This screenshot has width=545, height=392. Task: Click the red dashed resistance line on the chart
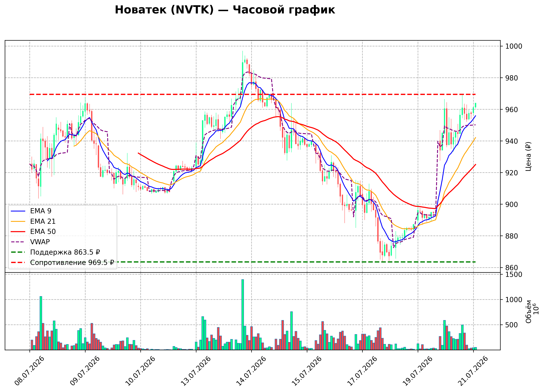pyautogui.click(x=253, y=95)
